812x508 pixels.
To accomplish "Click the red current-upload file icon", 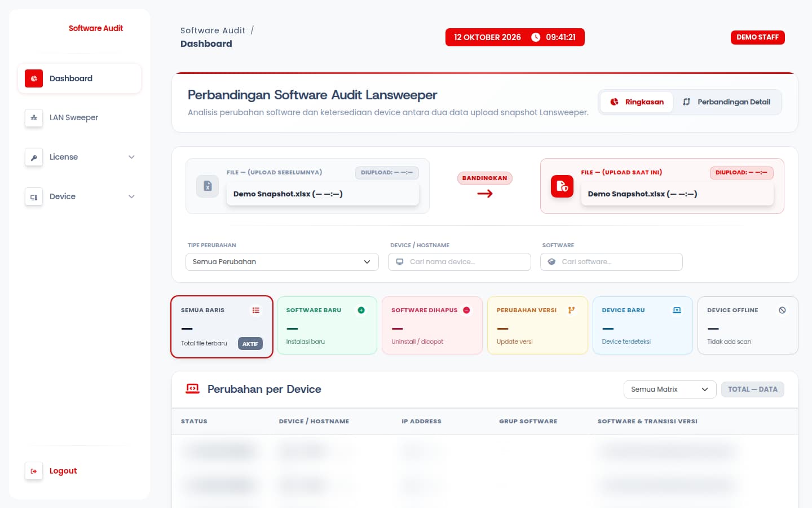I will [x=562, y=186].
